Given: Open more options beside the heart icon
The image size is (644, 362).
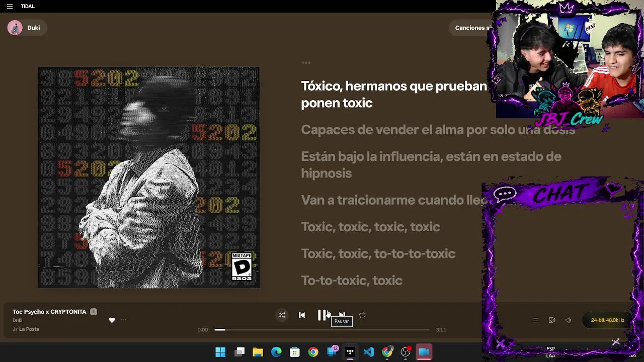Looking at the screenshot, I should (x=124, y=320).
